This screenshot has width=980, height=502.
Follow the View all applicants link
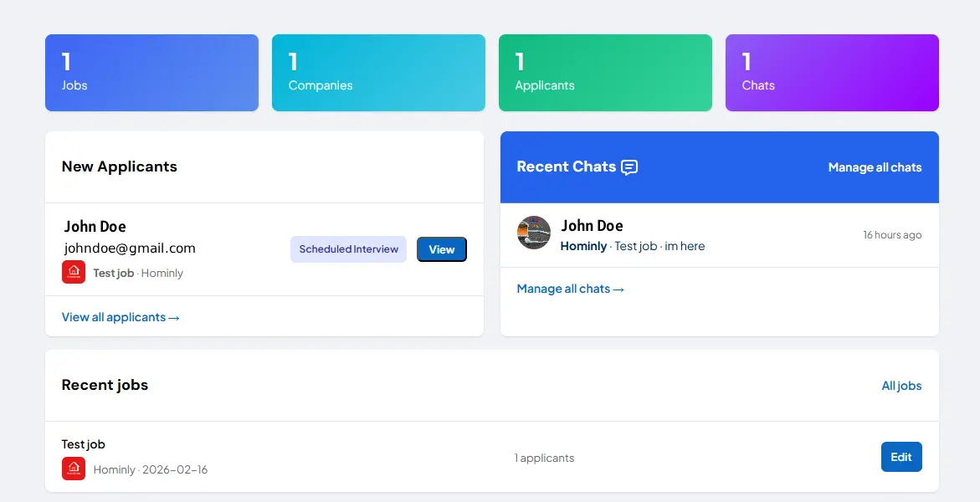tap(121, 317)
